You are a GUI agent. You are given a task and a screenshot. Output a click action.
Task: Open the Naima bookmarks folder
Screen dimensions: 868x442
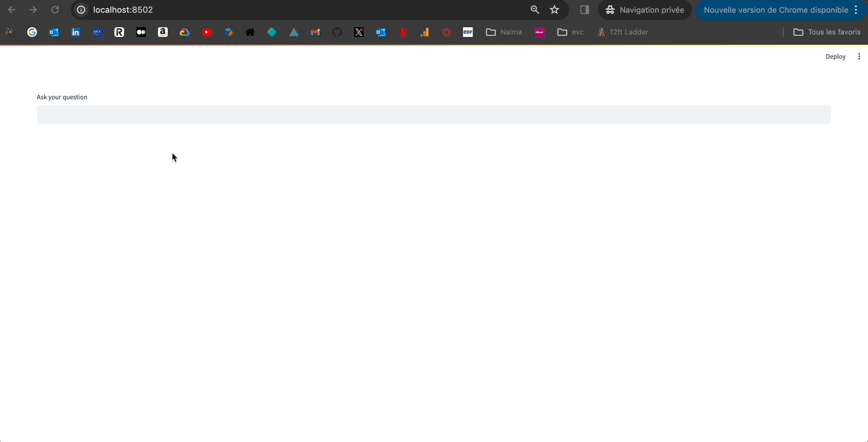pos(504,32)
